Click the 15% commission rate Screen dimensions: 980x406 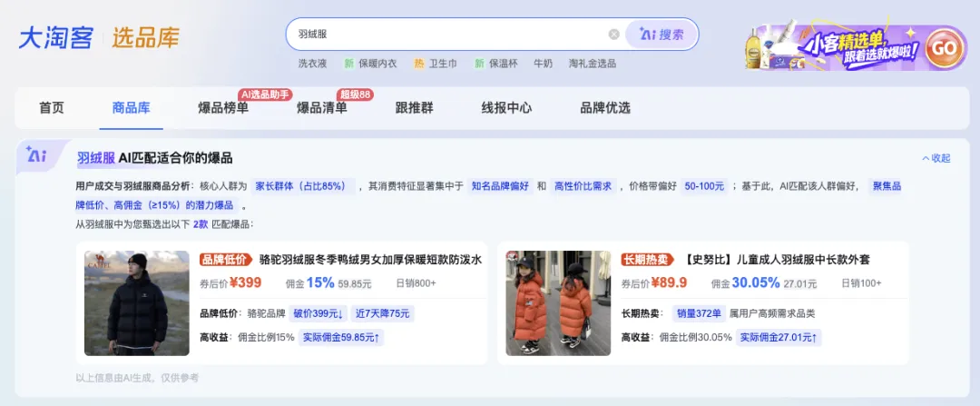click(x=320, y=282)
